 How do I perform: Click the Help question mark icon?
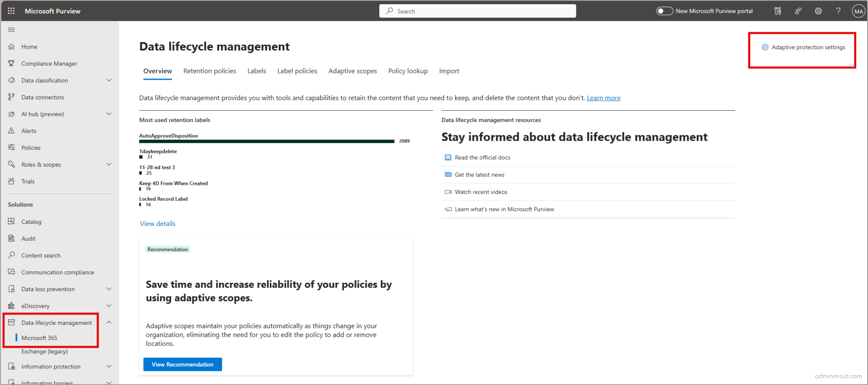(x=838, y=11)
